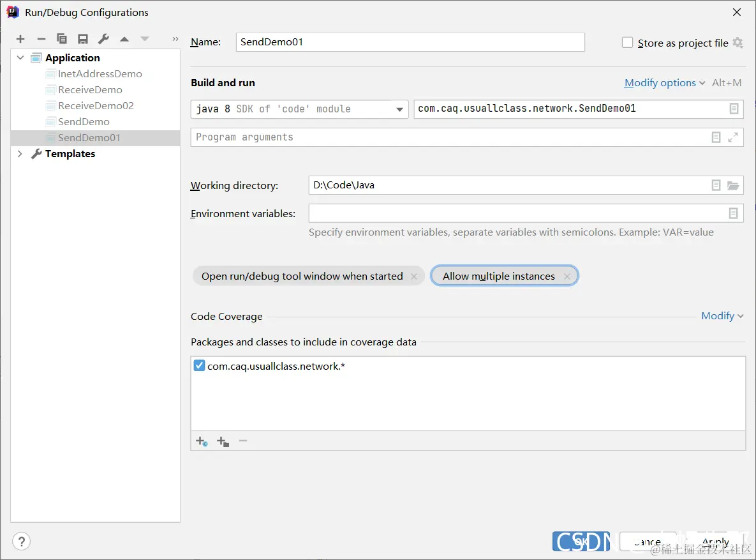This screenshot has height=560, width=756.
Task: Browse main class list icon
Action: [734, 109]
